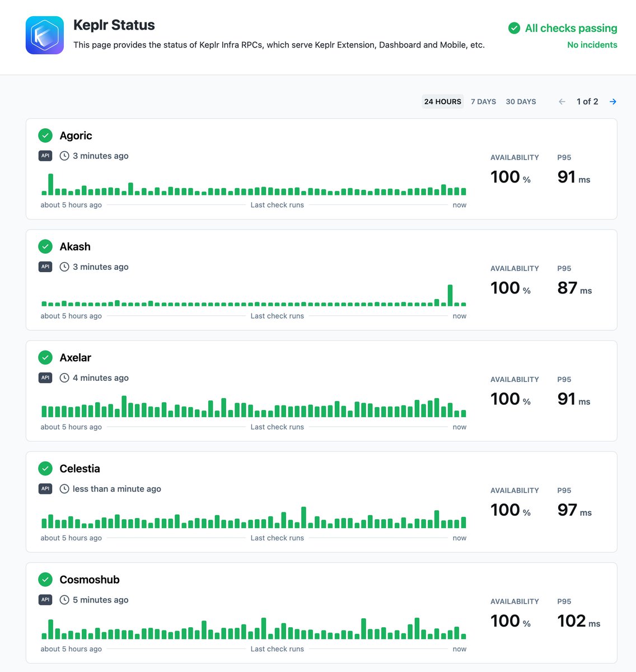The image size is (636, 672).
Task: Open the Agoric service name link
Action: [x=76, y=136]
